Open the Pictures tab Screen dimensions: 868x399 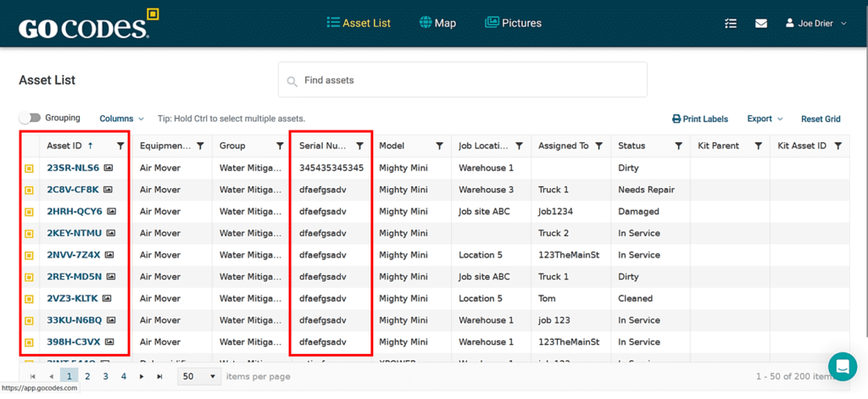click(513, 23)
